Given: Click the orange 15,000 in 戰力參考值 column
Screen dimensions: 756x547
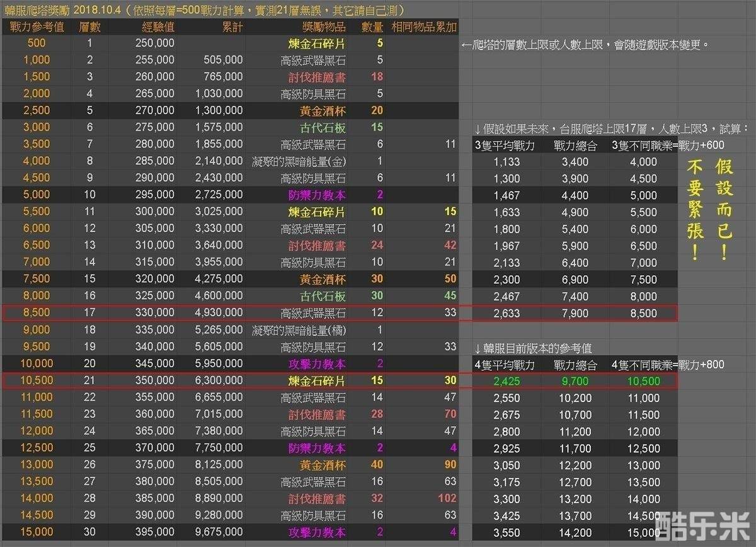Looking at the screenshot, I should 37,532.
